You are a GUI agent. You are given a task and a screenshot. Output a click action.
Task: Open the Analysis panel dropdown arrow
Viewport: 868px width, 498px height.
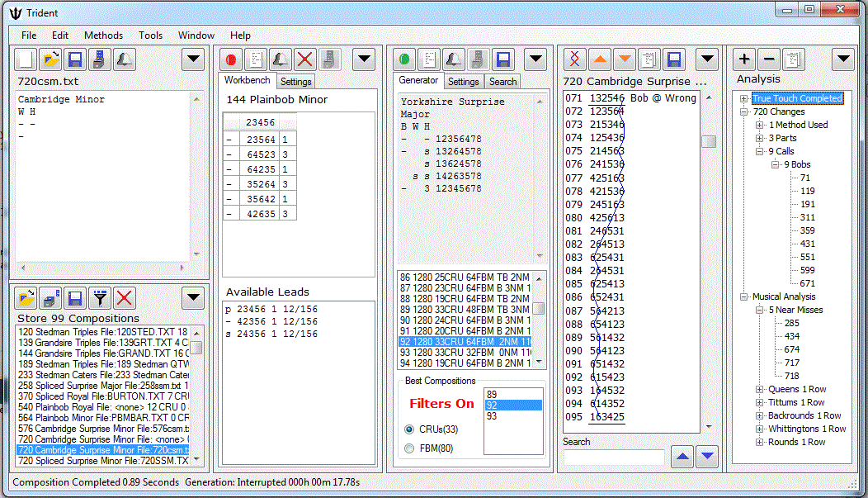click(843, 59)
